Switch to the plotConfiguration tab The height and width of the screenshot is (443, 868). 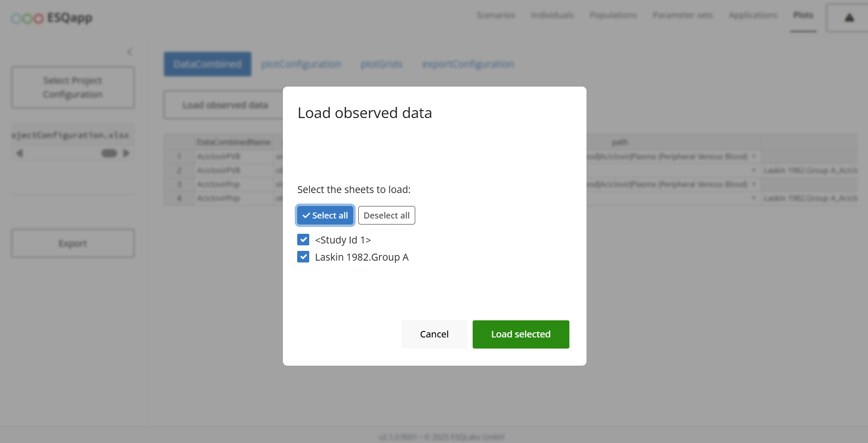301,64
